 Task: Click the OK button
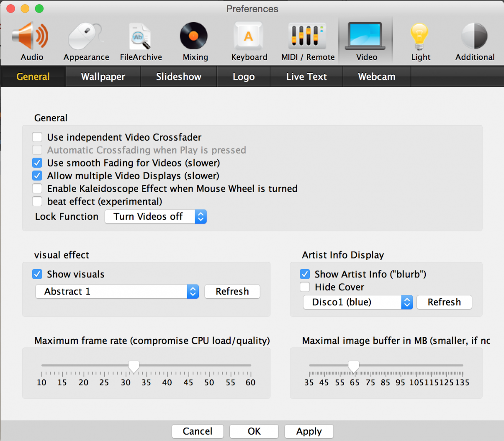254,431
